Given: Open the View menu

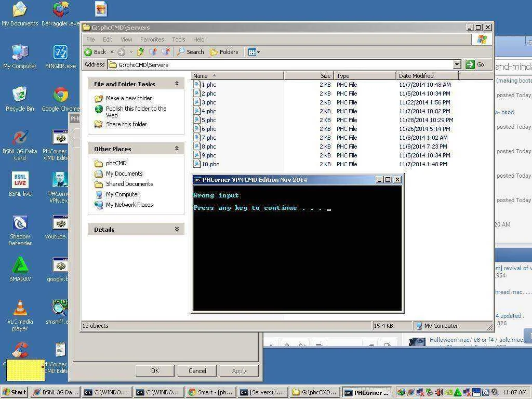Looking at the screenshot, I should (126, 39).
